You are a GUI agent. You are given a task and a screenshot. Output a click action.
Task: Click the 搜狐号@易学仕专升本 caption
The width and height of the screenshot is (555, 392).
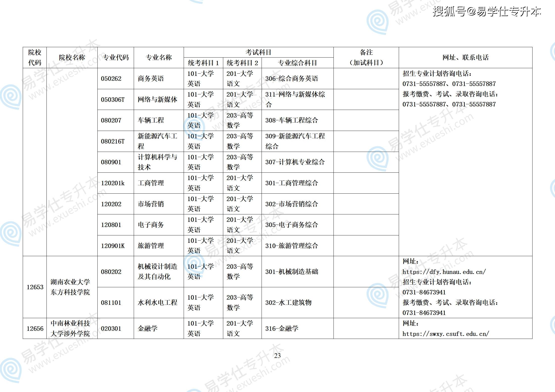click(x=487, y=11)
